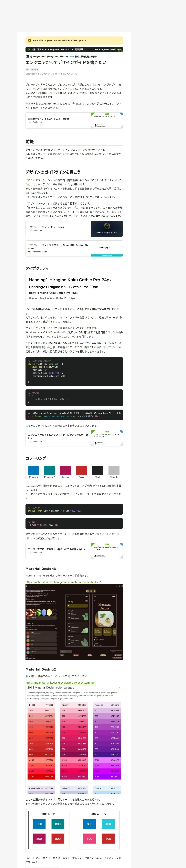Open the @megumu-u (Megumu Ueda) profile
The image size is (186, 868).
[x=49, y=57]
